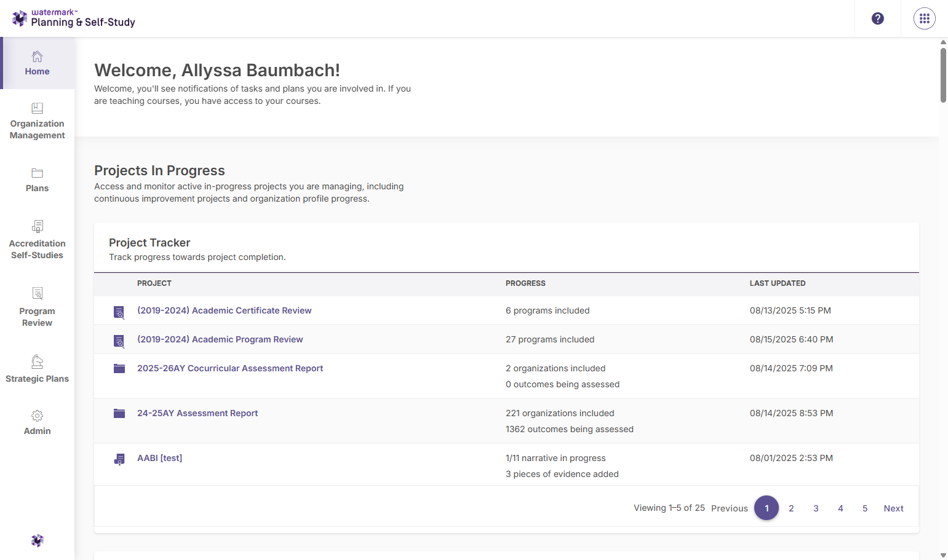The height and width of the screenshot is (560, 948).
Task: Click date '08/01/2025 2:53 PM'
Action: coord(791,458)
